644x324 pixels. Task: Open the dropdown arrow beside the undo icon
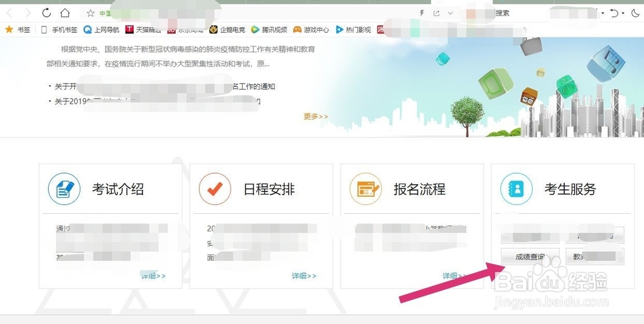[623, 13]
